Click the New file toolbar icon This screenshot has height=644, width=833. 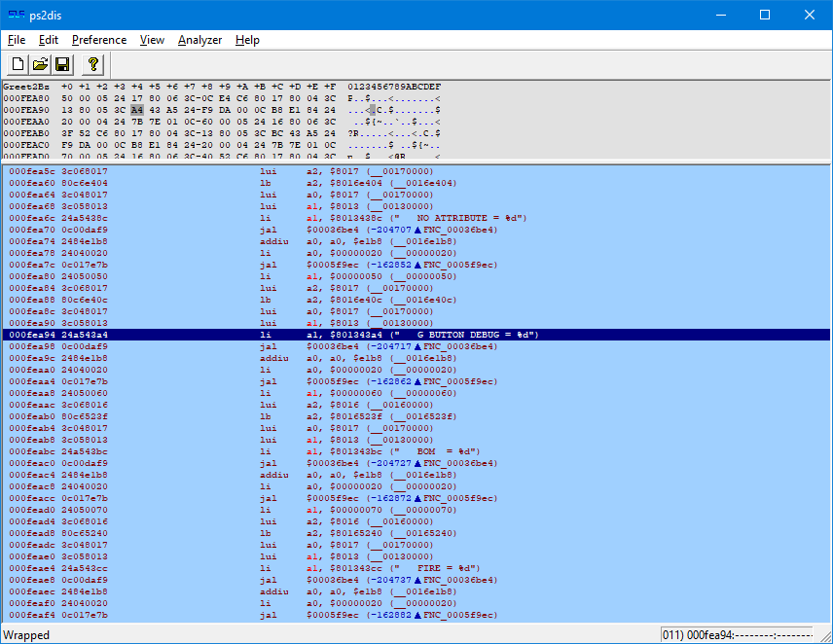click(18, 65)
